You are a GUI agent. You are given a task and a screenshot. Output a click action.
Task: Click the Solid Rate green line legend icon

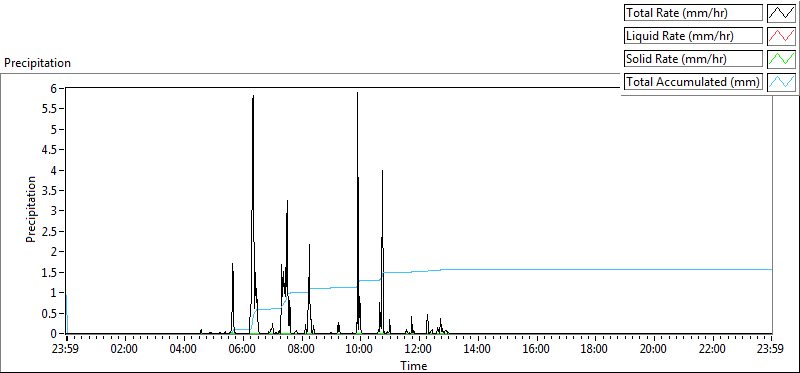point(782,58)
